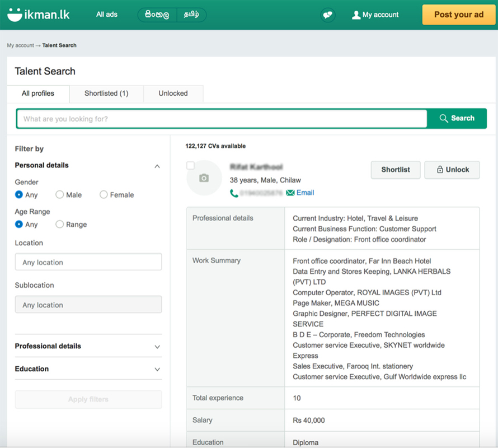Click the Email link

tap(305, 193)
